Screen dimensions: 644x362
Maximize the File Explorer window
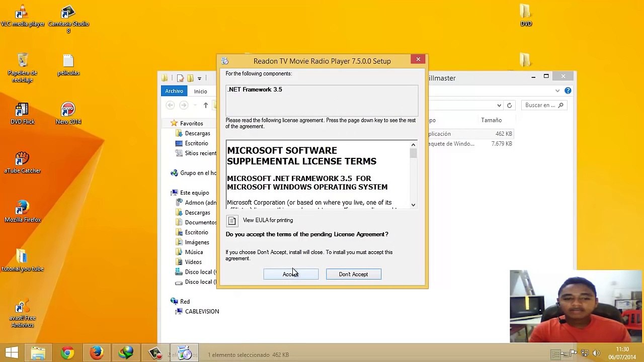[x=546, y=76]
